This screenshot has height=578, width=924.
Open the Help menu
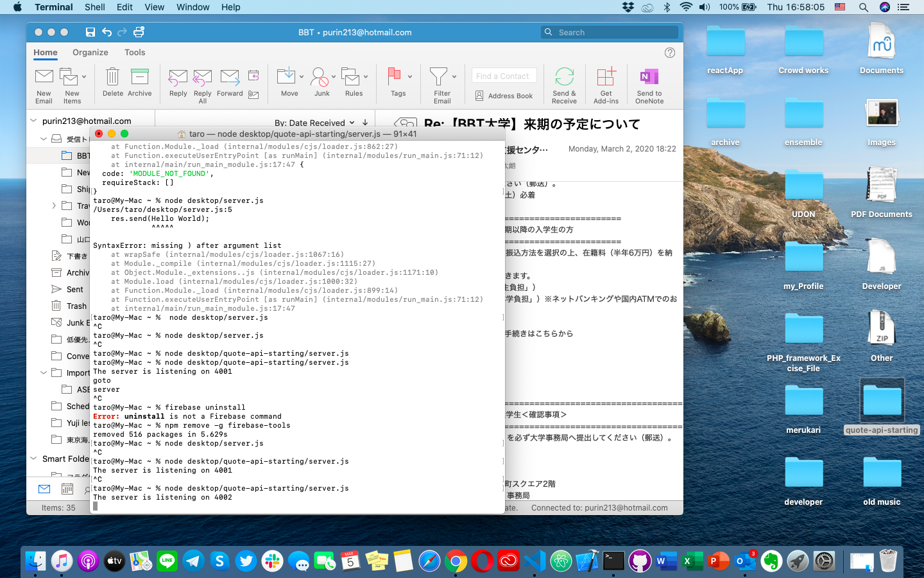[x=231, y=7]
